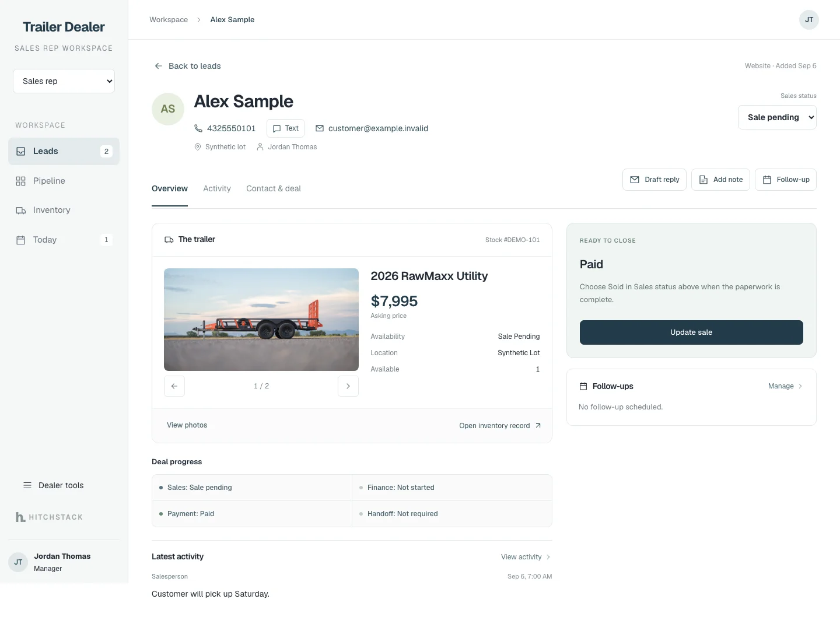Open the Today calendar icon
840x634 pixels.
point(21,240)
